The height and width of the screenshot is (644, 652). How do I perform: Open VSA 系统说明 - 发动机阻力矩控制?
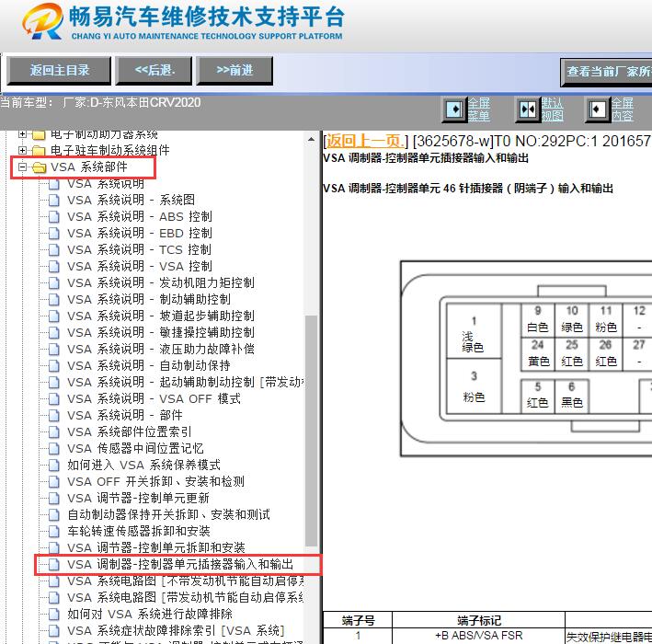point(161,282)
